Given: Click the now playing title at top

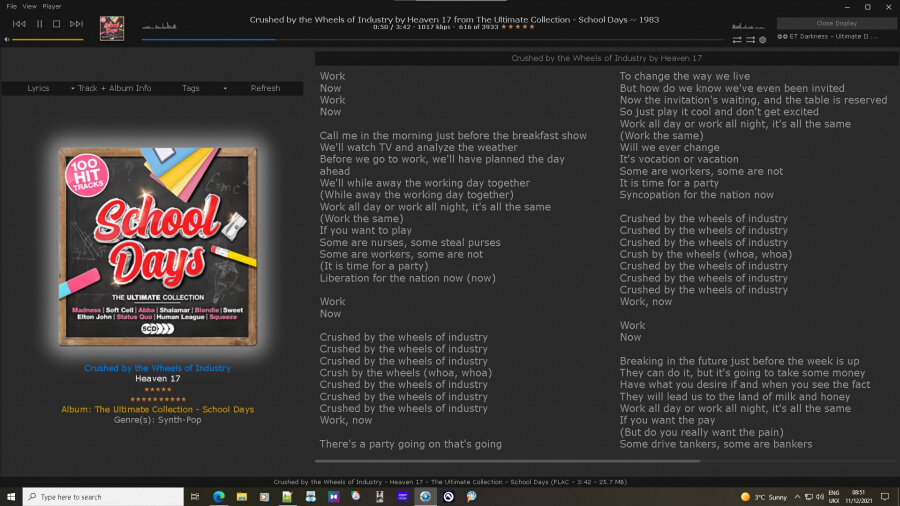Looking at the screenshot, I should (x=454, y=20).
